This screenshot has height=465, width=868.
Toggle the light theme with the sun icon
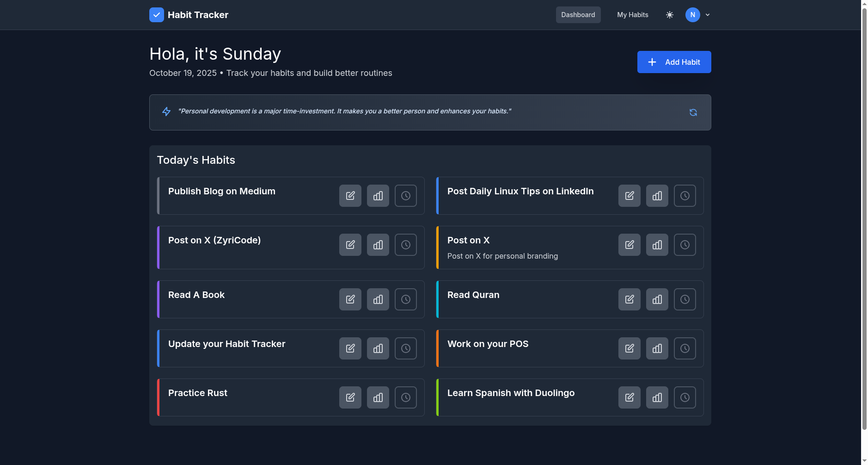pyautogui.click(x=669, y=14)
